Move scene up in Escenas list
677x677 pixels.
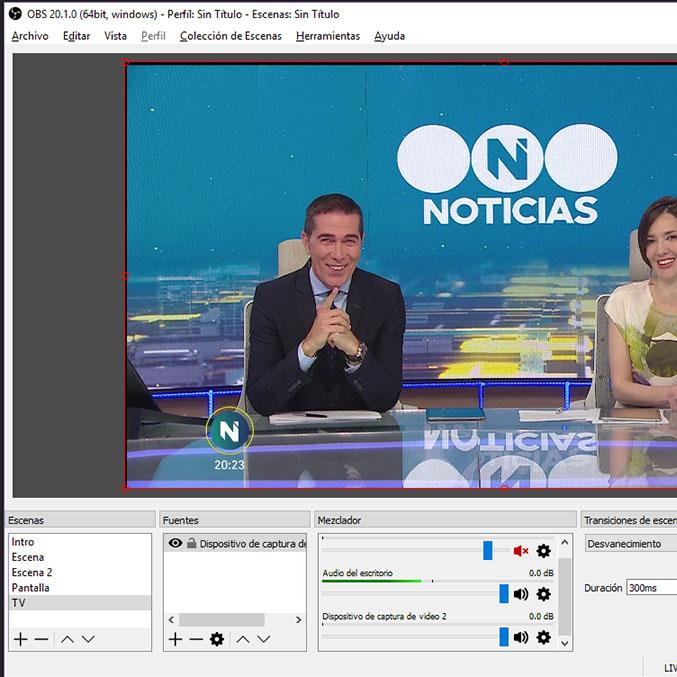pos(67,639)
